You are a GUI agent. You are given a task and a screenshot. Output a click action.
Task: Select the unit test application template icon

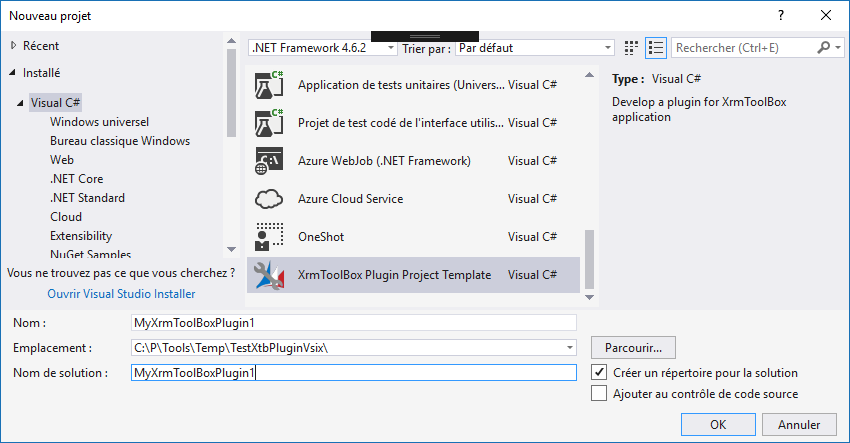[269, 85]
